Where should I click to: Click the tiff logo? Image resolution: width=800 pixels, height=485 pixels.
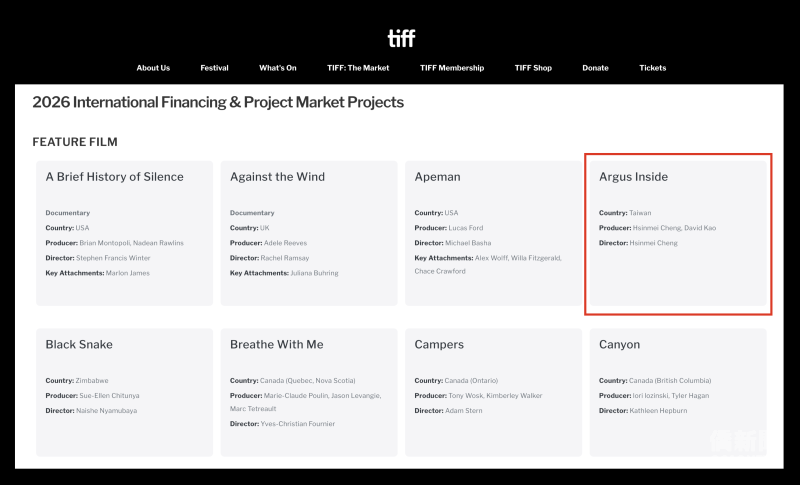[x=402, y=38]
